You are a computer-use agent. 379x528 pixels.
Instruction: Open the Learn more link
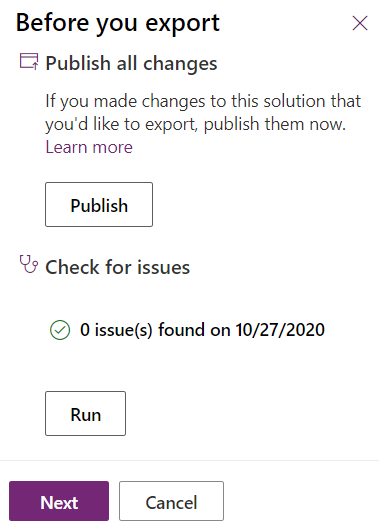[89, 147]
